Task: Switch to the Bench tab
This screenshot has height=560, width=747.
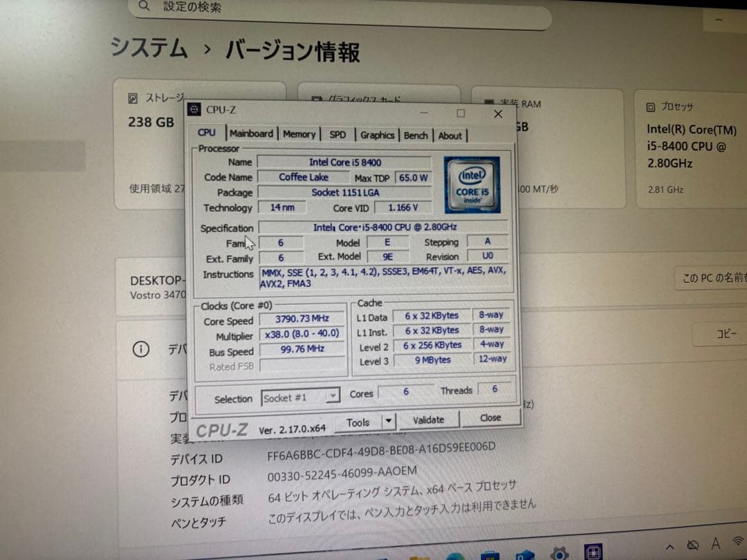Action: tap(416, 136)
